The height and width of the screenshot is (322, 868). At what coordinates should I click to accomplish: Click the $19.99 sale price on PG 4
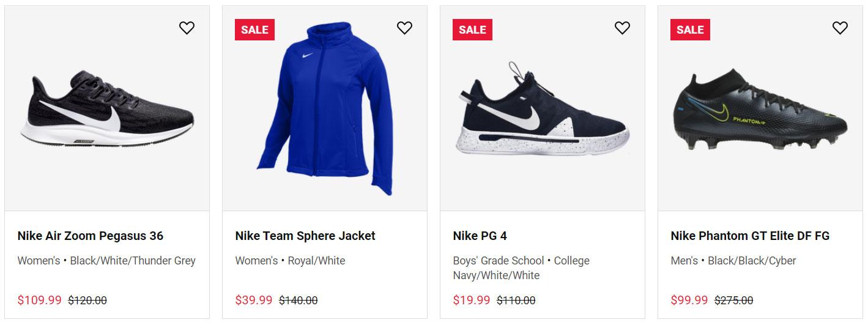[x=472, y=301]
